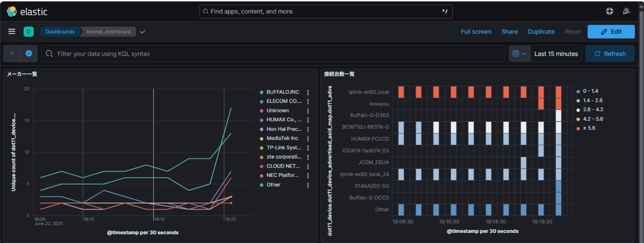Viewport: 644px width, 243px height.
Task: Click the 014AA002-5G heatmap row label
Action: [372, 186]
